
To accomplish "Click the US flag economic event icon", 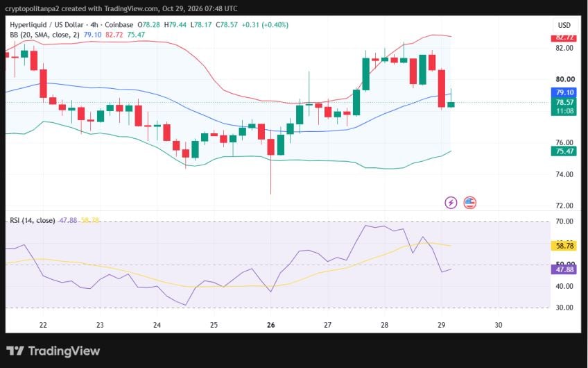I will click(x=469, y=203).
